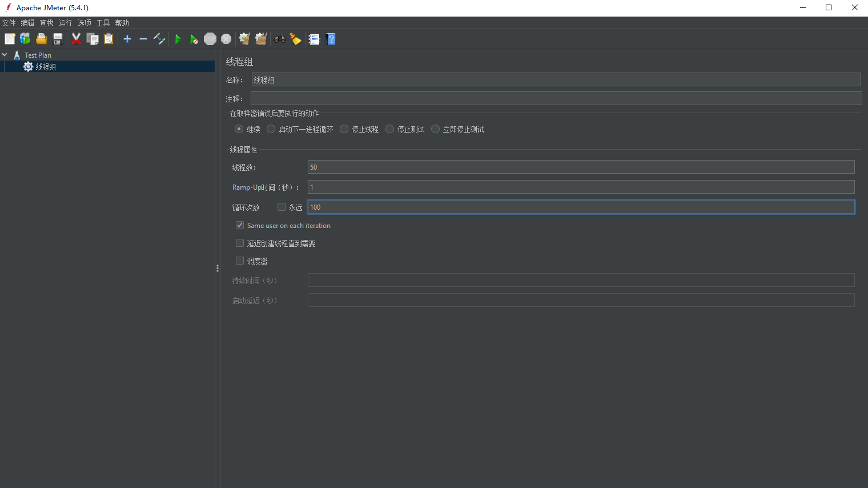This screenshot has height=488, width=868.
Task: Click Start no pauses icon
Action: [194, 39]
